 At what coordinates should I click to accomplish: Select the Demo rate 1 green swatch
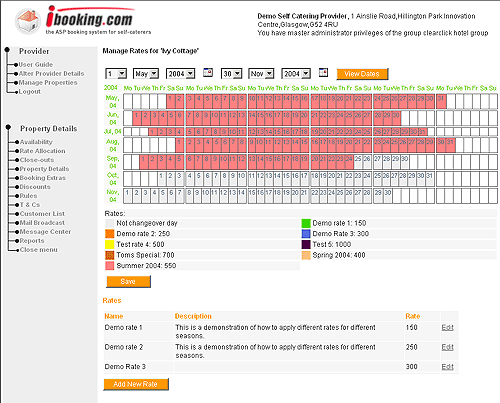coord(306,223)
